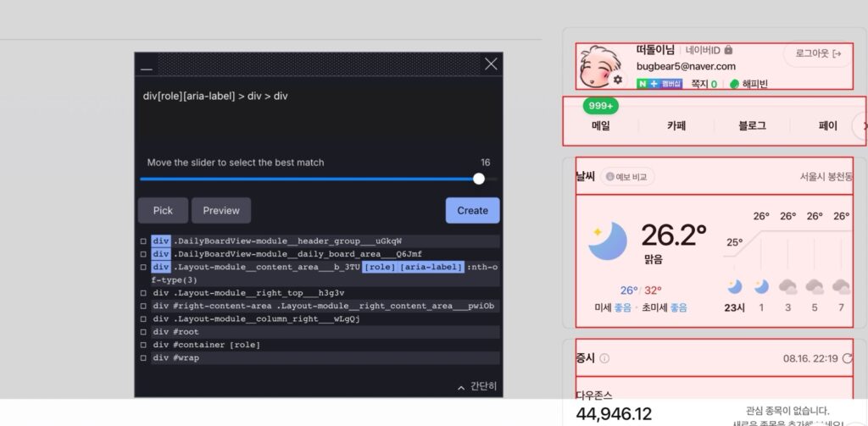Screen dimensions: 868x426
Task: Open the 쪽지 messages link
Action: [704, 84]
